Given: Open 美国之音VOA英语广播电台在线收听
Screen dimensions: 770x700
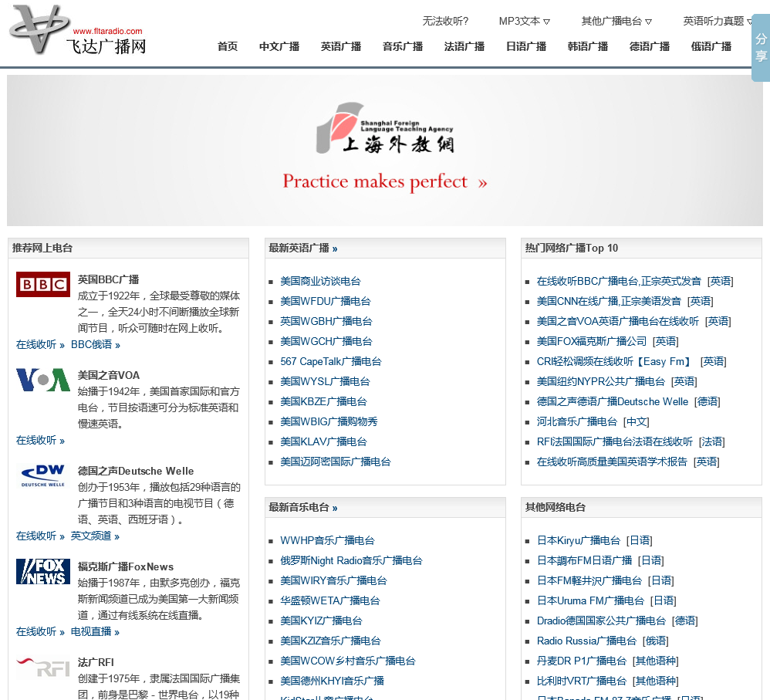Looking at the screenshot, I should (x=618, y=322).
